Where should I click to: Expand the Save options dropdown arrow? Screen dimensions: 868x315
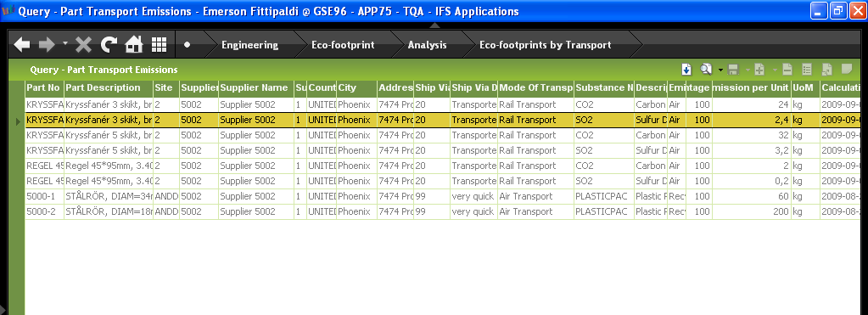point(748,70)
